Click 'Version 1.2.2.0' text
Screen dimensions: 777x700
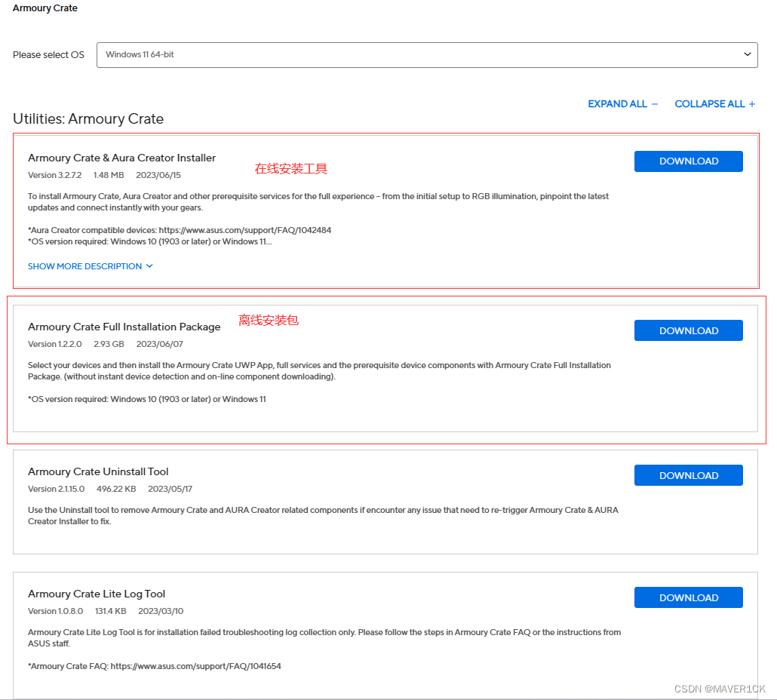[54, 344]
